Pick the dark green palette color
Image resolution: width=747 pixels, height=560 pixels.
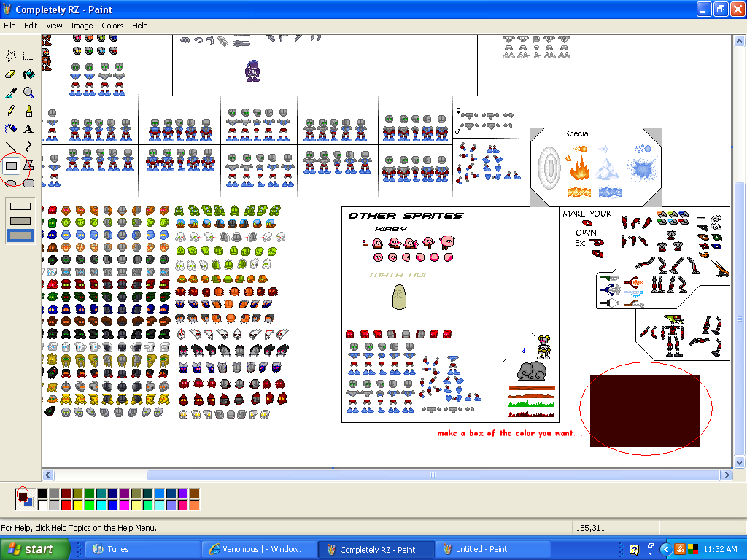pyautogui.click(x=89, y=494)
